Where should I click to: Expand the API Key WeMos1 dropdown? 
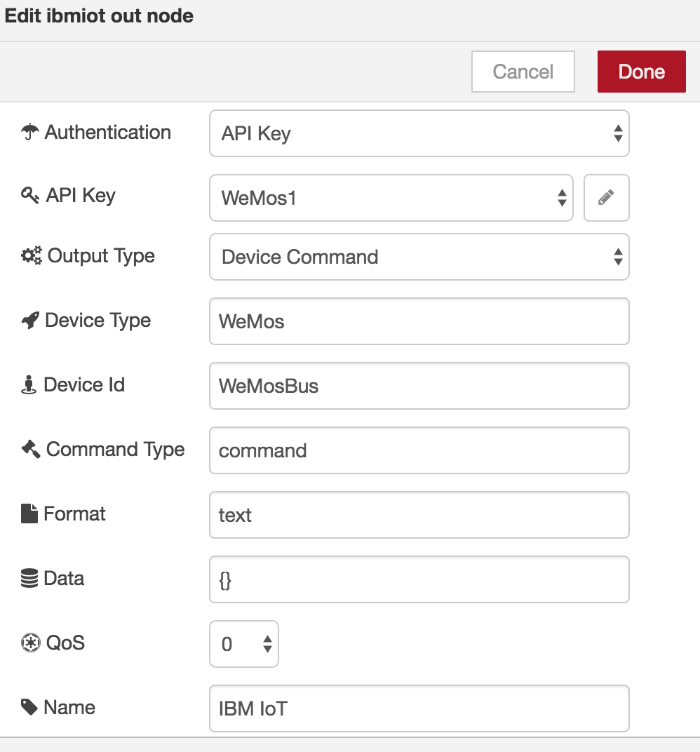391,198
